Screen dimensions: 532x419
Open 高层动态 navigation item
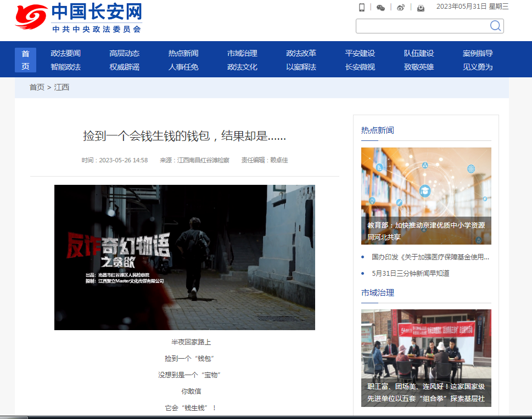pyautogui.click(x=125, y=53)
